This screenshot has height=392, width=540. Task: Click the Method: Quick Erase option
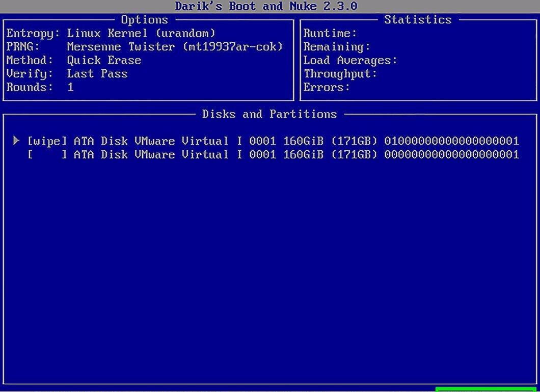(x=74, y=60)
